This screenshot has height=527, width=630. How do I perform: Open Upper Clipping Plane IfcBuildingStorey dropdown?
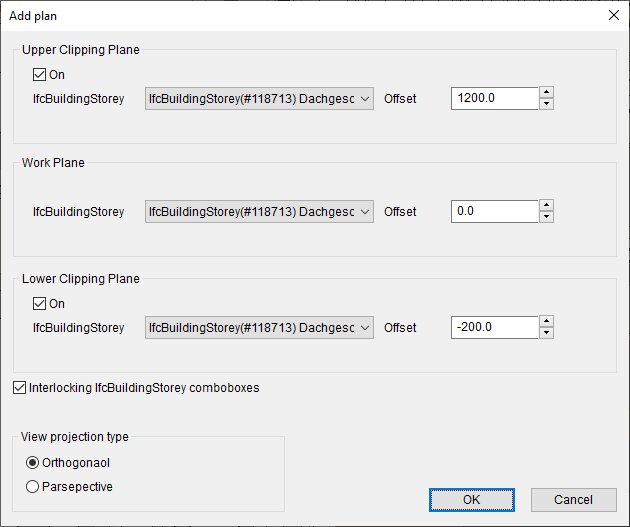259,99
